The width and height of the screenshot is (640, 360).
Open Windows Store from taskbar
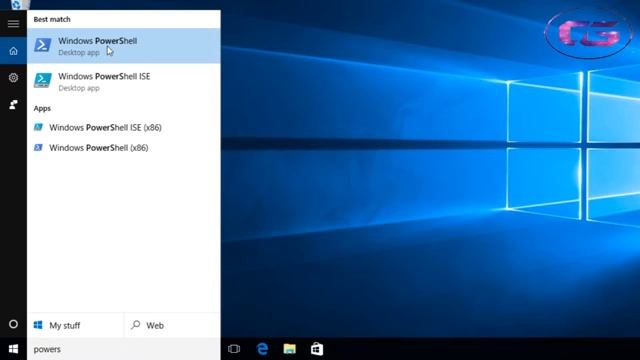pyautogui.click(x=317, y=349)
